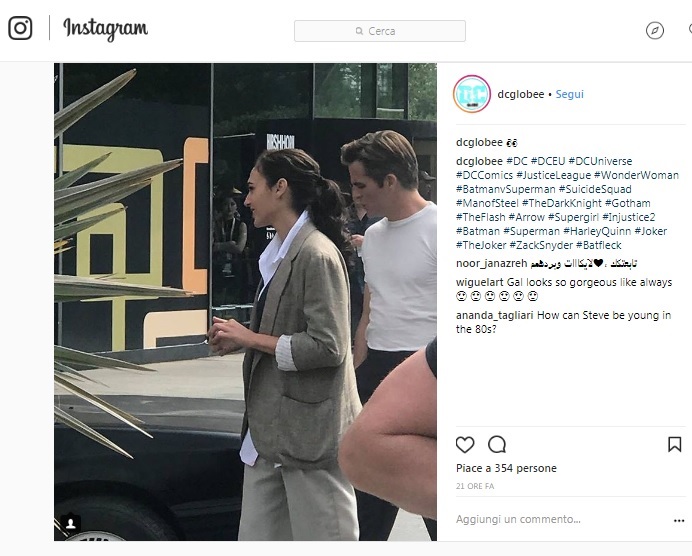Visit commenter ananda_tagliari's profile
692x556 pixels.
[x=495, y=316]
